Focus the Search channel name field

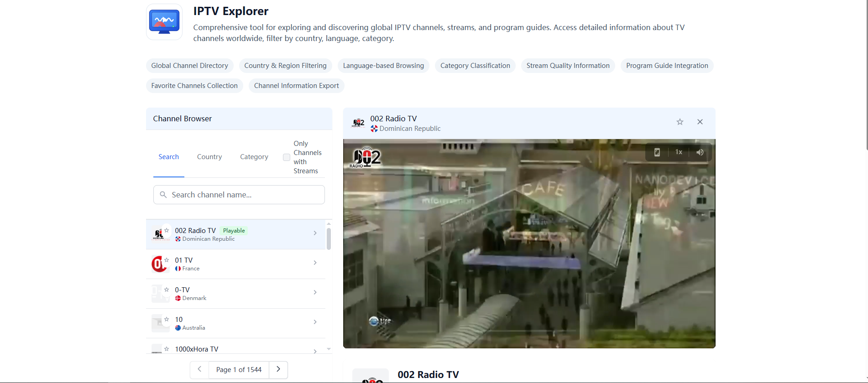[239, 195]
